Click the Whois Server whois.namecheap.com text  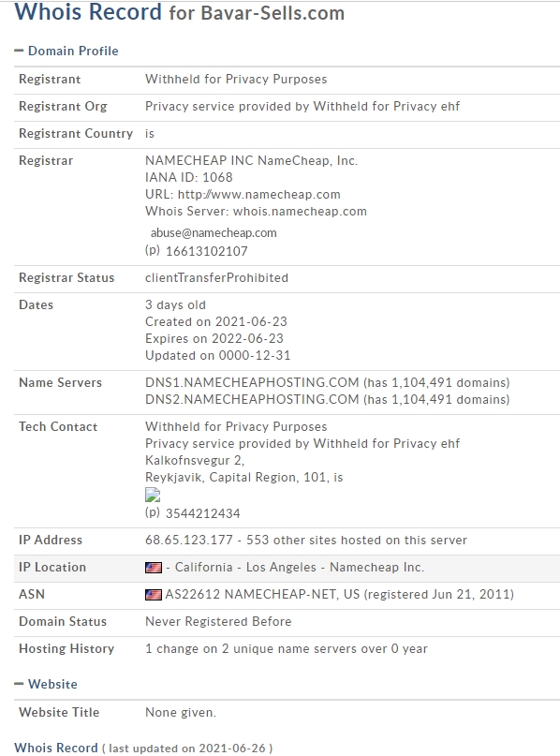point(256,211)
